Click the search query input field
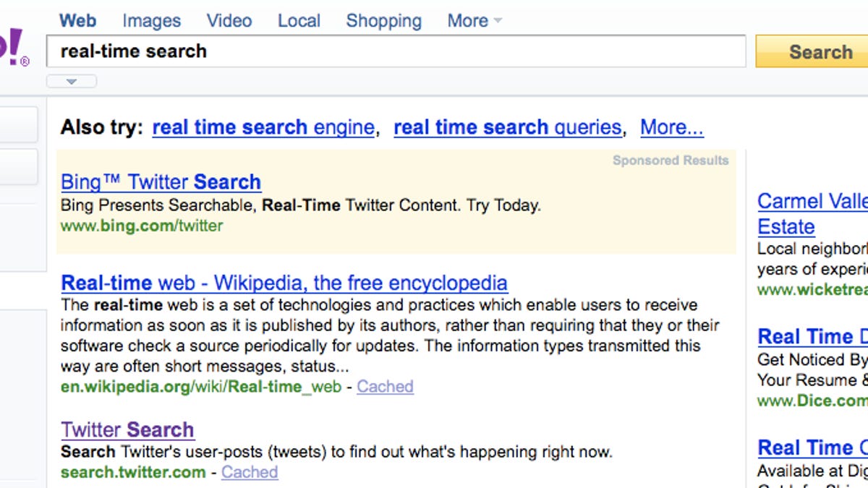Image resolution: width=868 pixels, height=488 pixels. tap(395, 51)
